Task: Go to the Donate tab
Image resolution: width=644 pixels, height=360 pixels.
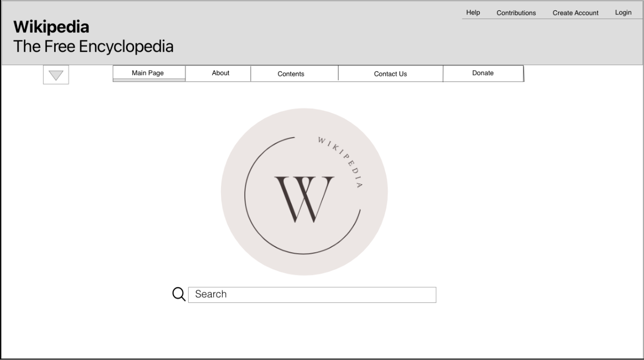Action: click(483, 73)
